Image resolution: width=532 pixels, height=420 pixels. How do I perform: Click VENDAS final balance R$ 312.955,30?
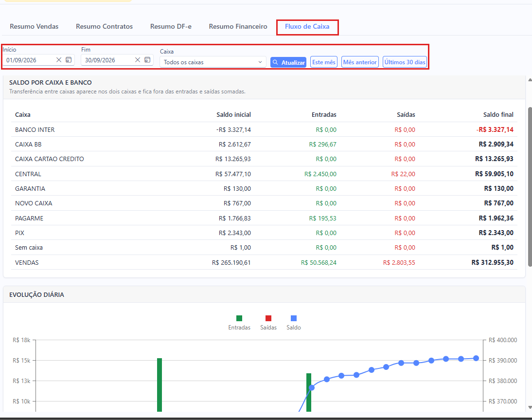[x=492, y=262]
